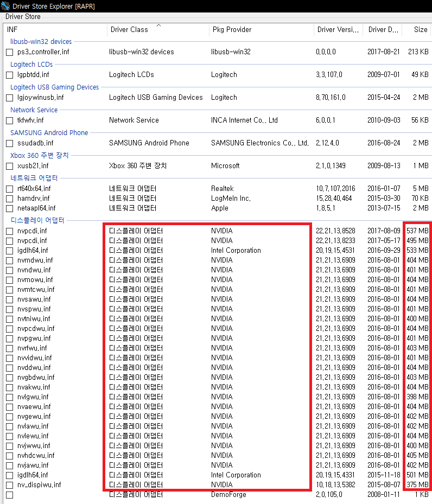
Task: Click the Driver Store Explorer title bar icon
Action: click(5, 6)
